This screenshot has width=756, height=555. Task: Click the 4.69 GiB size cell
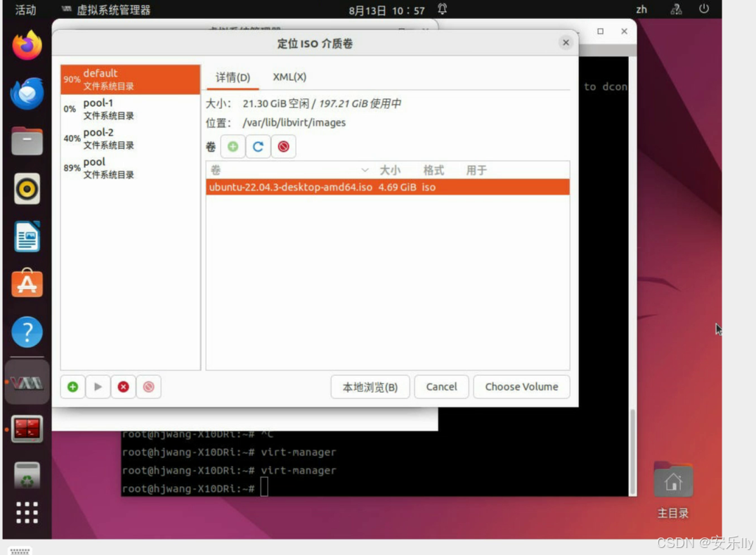397,187
